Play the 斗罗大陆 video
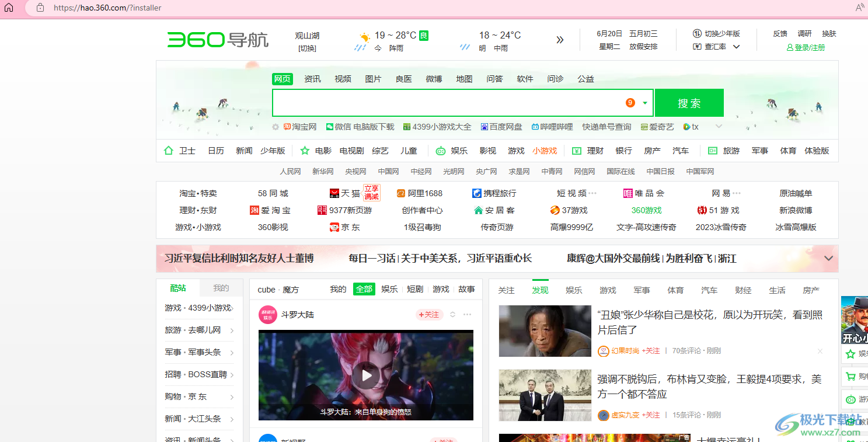 [366, 375]
